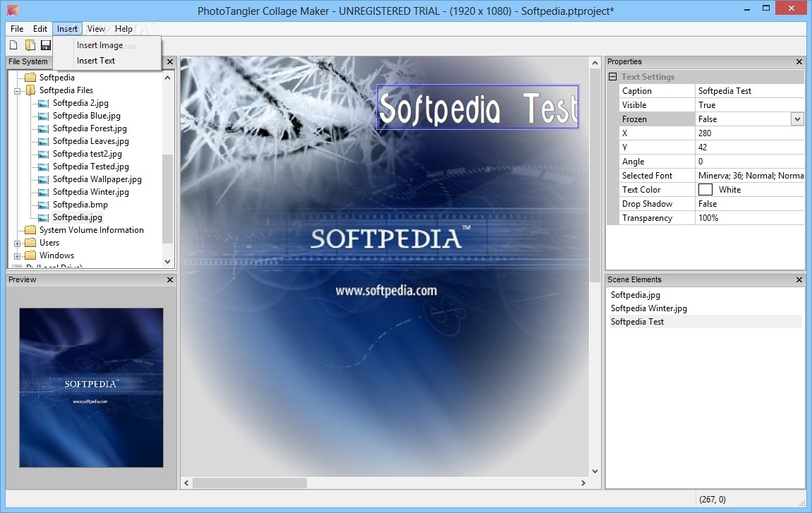Click the image icon beside Softpedia Tested.jpg

[44, 167]
